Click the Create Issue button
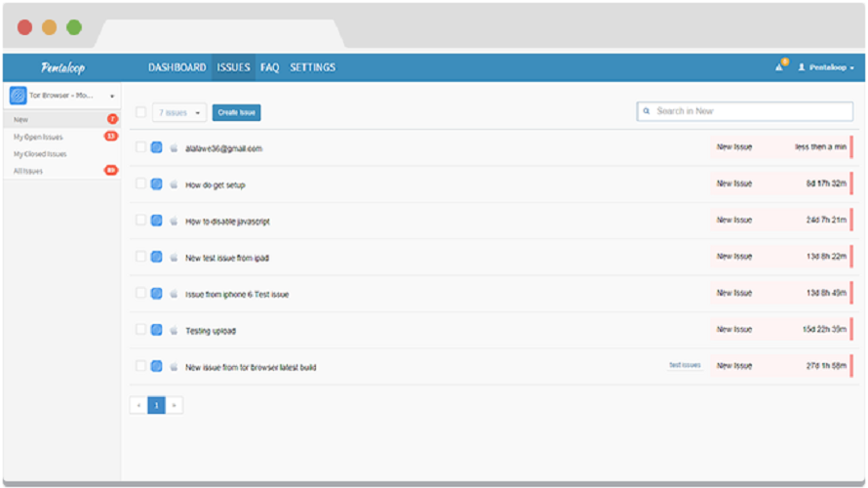Image resolution: width=868 pixels, height=488 pixels. 236,112
